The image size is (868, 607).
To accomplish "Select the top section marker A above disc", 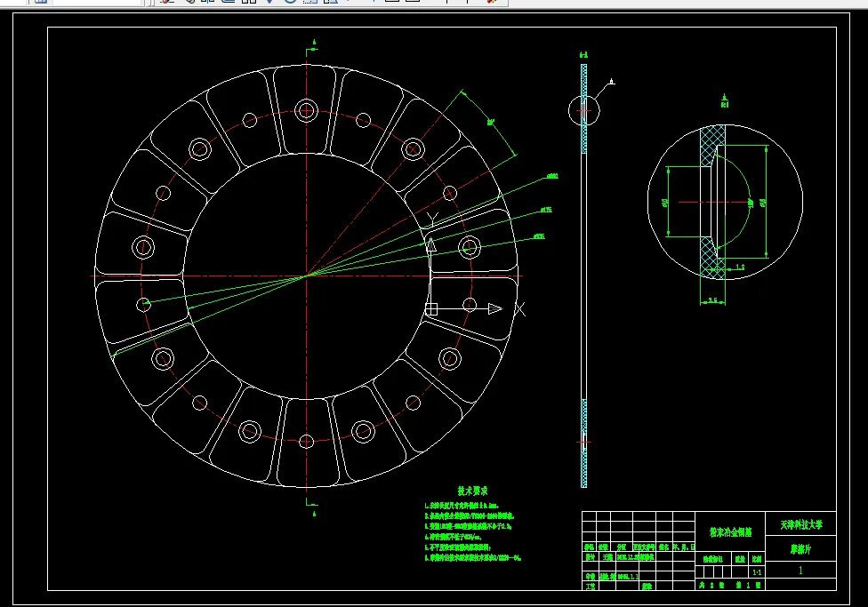I will tap(312, 41).
